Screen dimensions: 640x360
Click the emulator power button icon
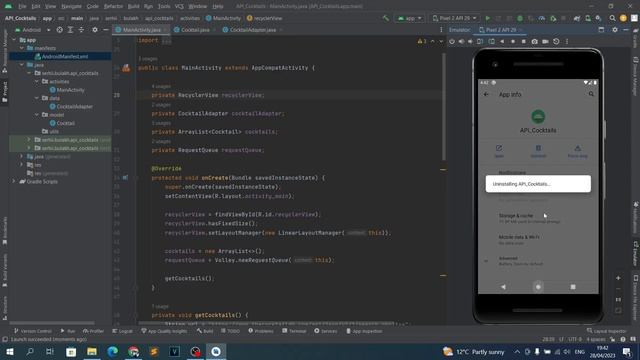[452, 42]
